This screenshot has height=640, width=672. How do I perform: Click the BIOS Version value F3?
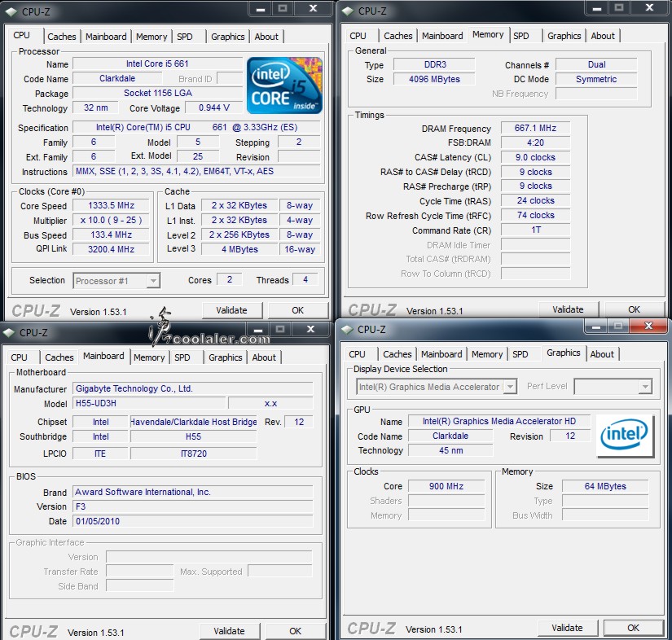click(x=193, y=506)
